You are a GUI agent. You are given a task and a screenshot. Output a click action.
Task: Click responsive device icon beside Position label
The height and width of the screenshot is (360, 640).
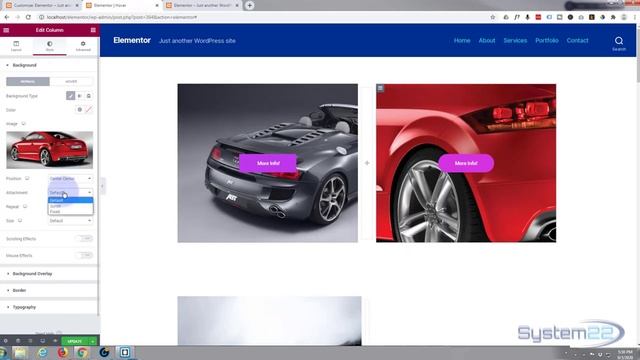pyautogui.click(x=27, y=178)
